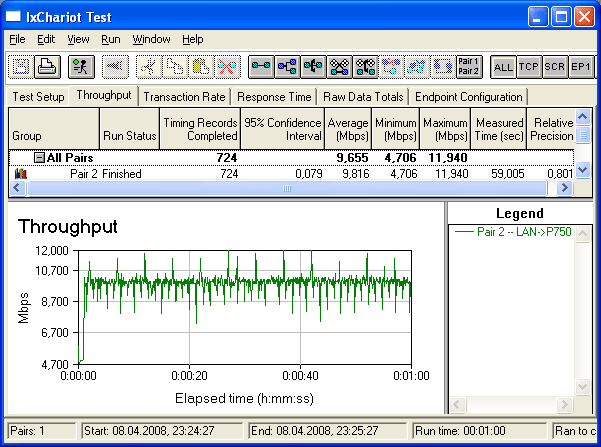Collapse the All Pairs group

[x=39, y=158]
